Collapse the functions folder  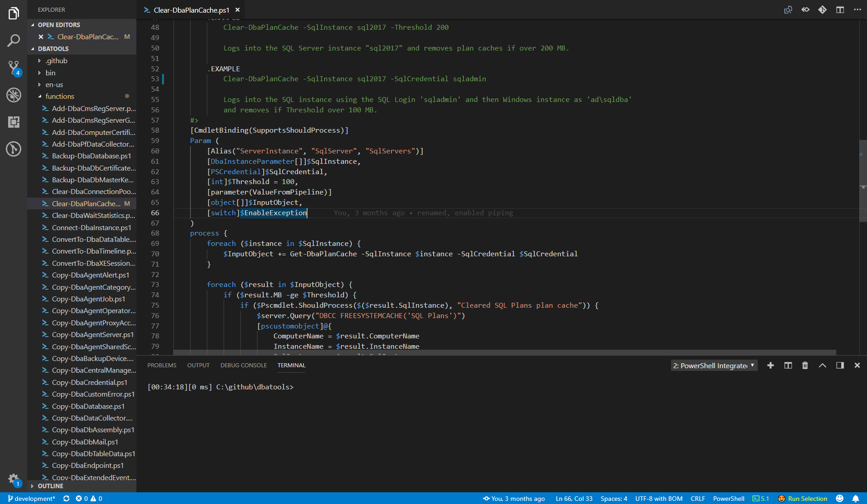[60, 96]
